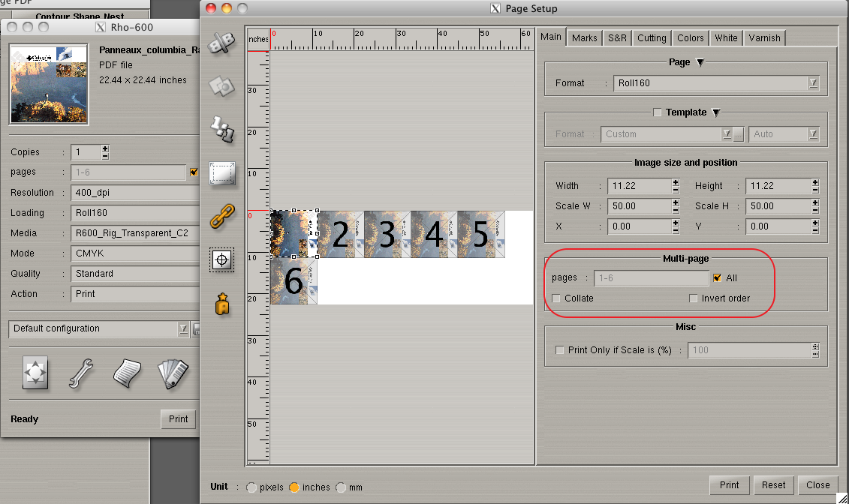Collapse the Page section disclosure triangle
This screenshot has width=849, height=504.
[700, 63]
